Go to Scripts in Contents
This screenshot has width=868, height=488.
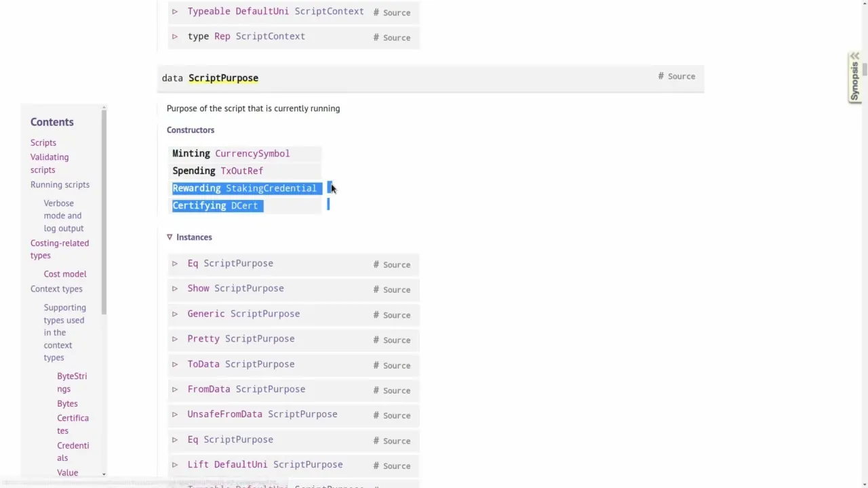(x=43, y=142)
